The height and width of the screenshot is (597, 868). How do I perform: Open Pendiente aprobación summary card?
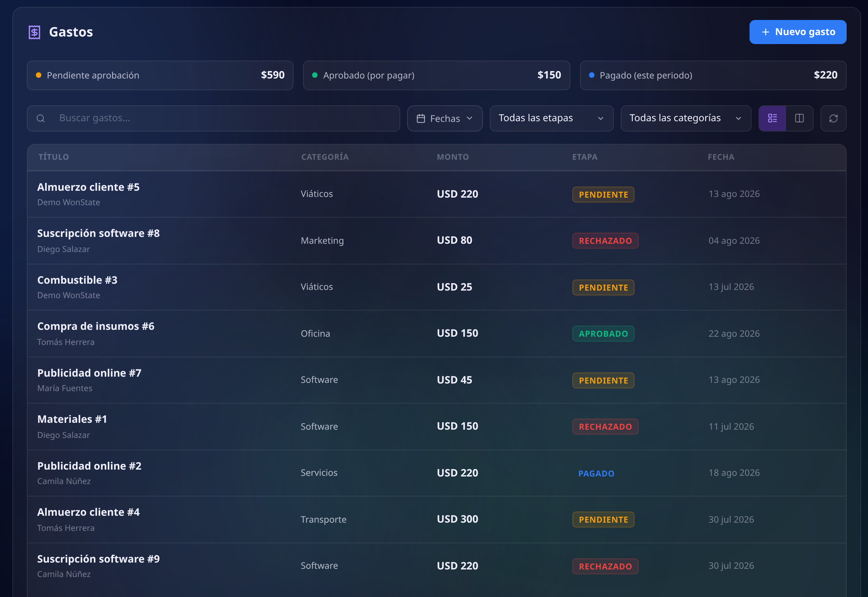point(160,75)
